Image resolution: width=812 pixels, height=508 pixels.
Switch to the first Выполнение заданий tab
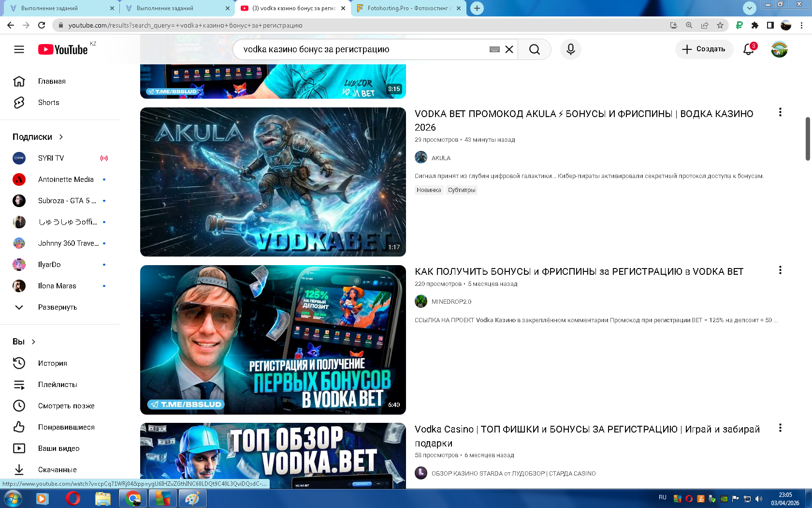[59, 8]
